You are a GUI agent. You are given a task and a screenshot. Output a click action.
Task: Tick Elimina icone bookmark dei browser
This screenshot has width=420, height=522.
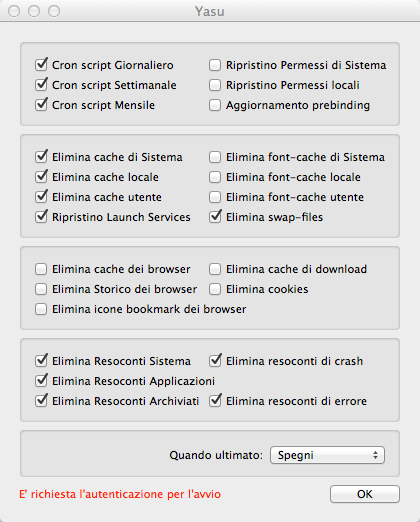[41, 309]
